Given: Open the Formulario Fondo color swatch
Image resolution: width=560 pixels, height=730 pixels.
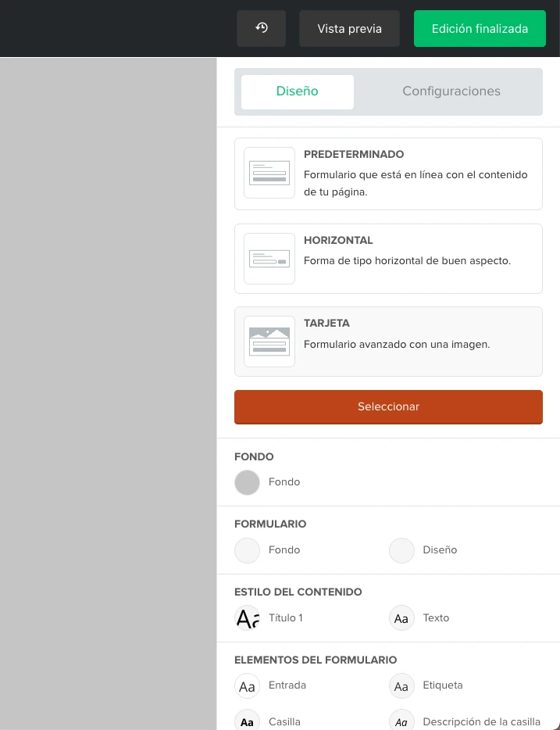Looking at the screenshot, I should 248,550.
